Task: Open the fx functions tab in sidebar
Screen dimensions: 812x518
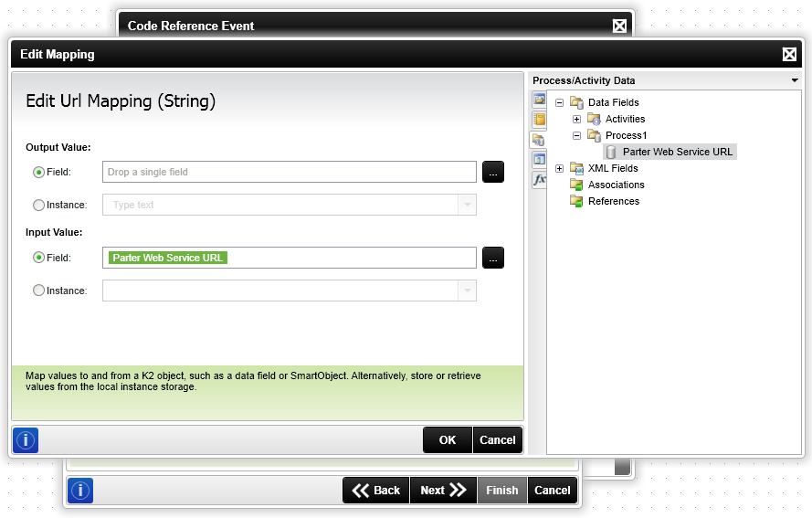Action: [x=539, y=180]
